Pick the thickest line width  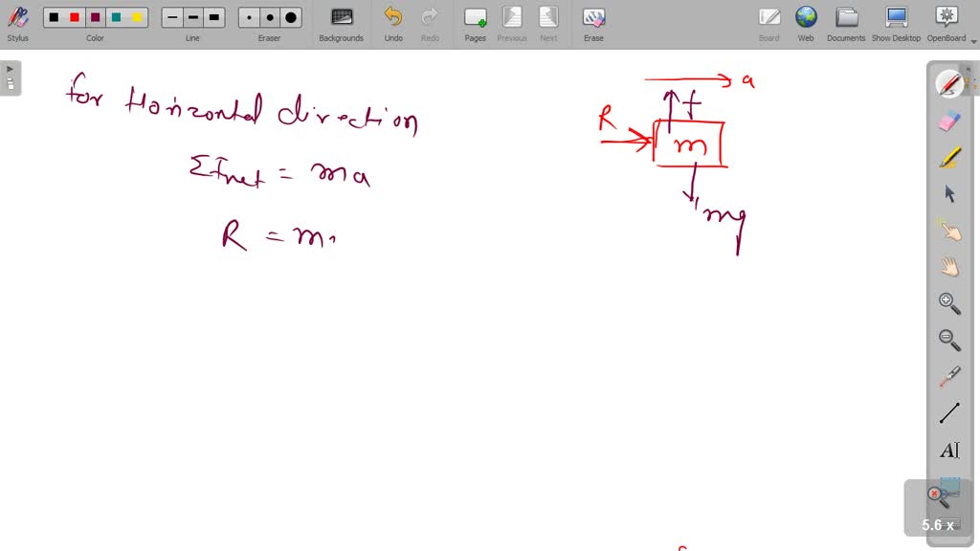pos(213,17)
